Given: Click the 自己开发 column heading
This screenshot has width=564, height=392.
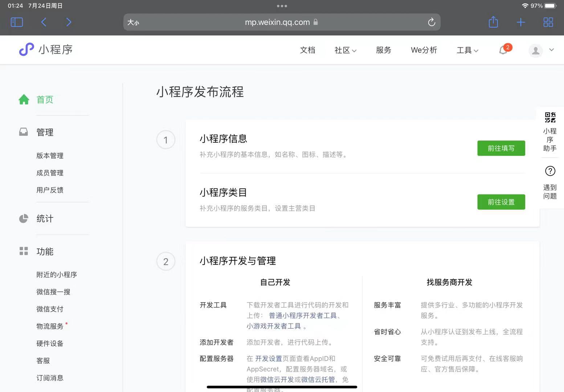Looking at the screenshot, I should 275,282.
